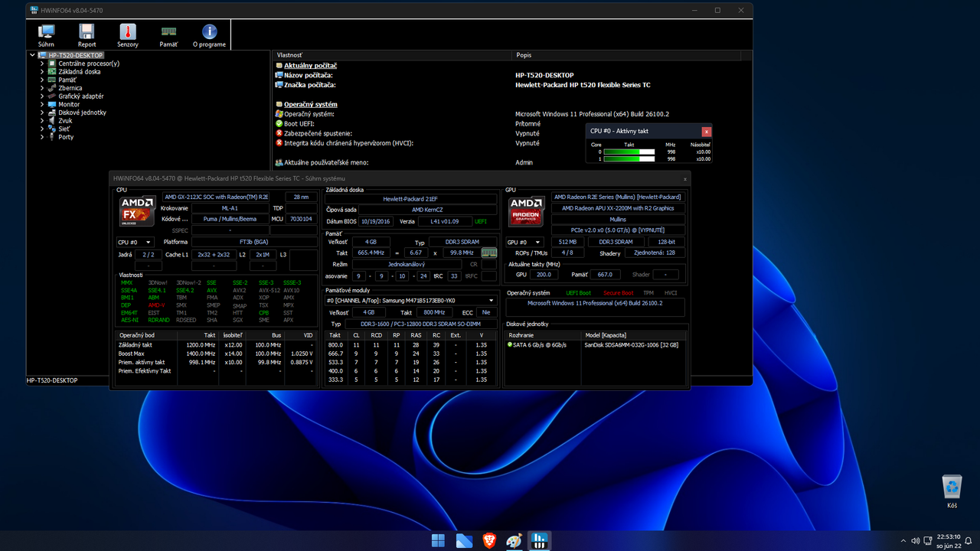Click the BIOS date field 10/19/2016
Screen dimensions: 980x551
point(377,221)
